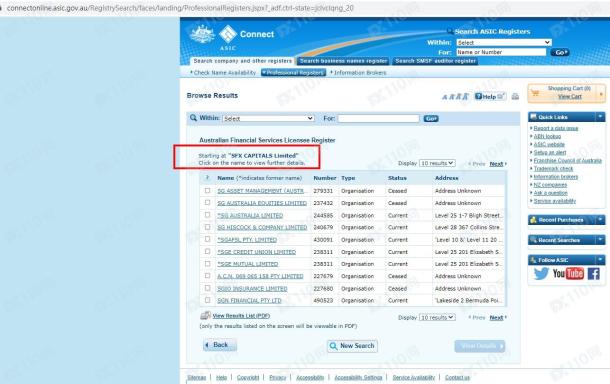Click the browser address bar URL

[180, 8]
